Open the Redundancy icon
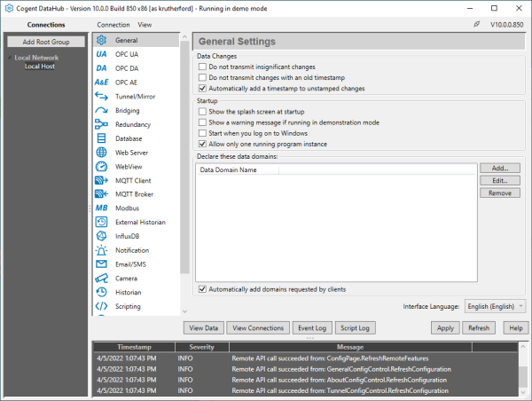The height and width of the screenshot is (401, 532). pyautogui.click(x=101, y=124)
